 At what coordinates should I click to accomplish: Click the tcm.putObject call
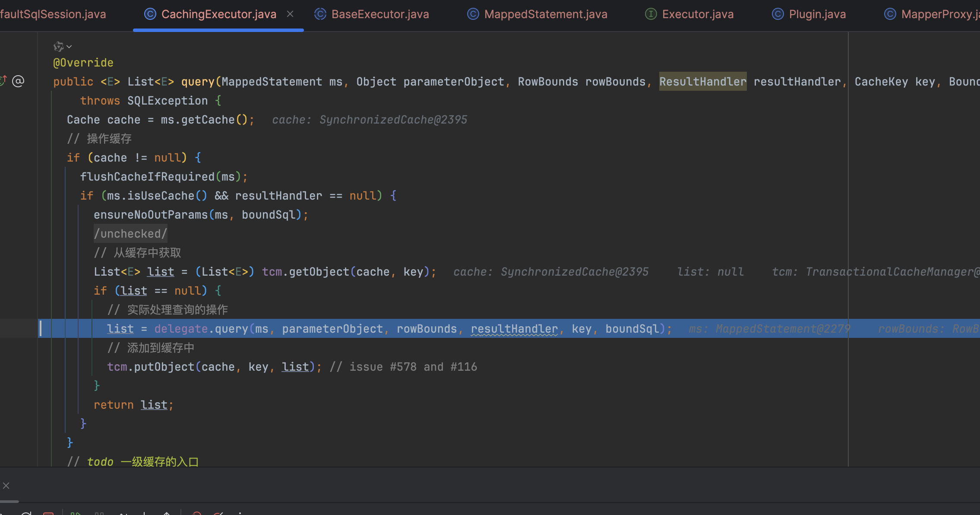(x=151, y=367)
